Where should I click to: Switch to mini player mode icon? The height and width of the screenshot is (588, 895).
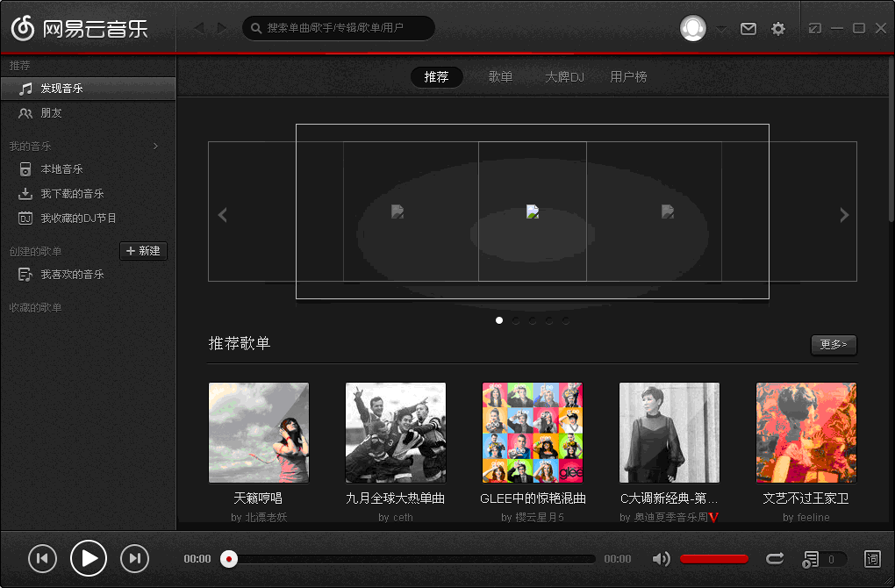tap(815, 28)
